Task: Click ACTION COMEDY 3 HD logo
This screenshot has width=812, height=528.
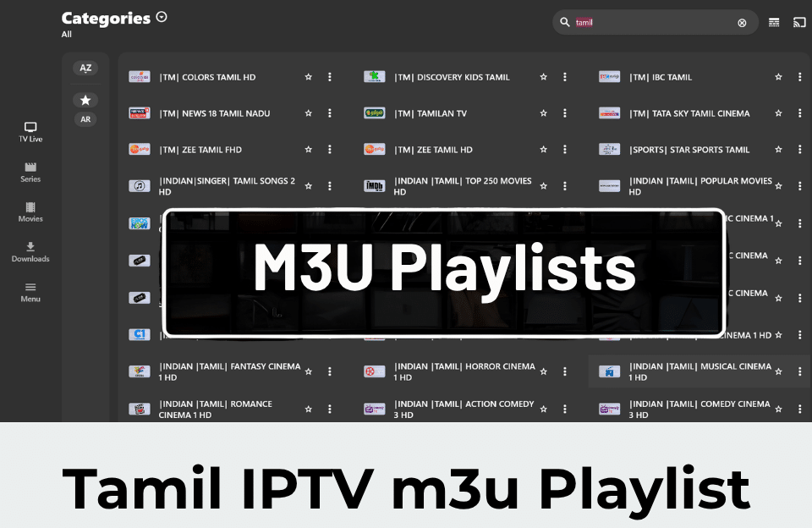Action: point(375,409)
